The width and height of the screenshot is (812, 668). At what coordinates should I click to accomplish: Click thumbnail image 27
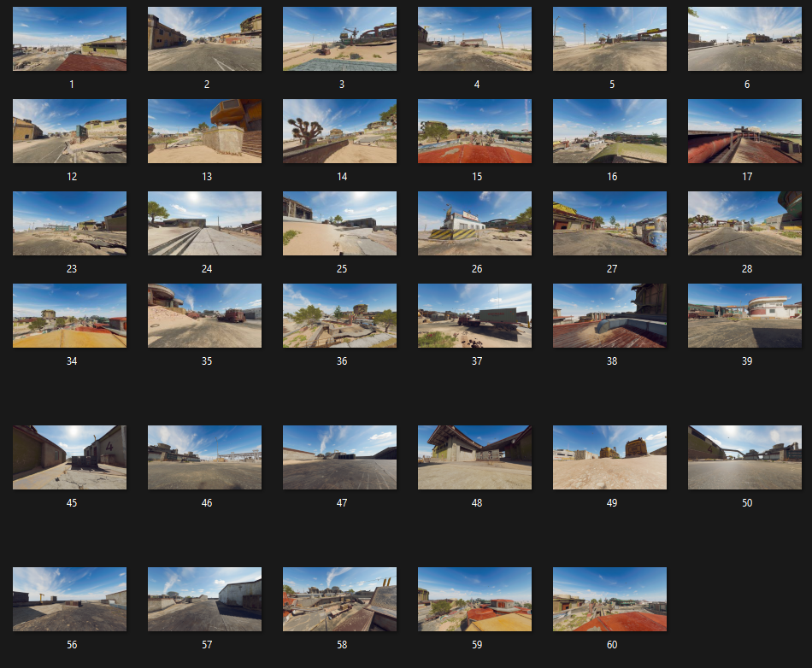[610, 224]
